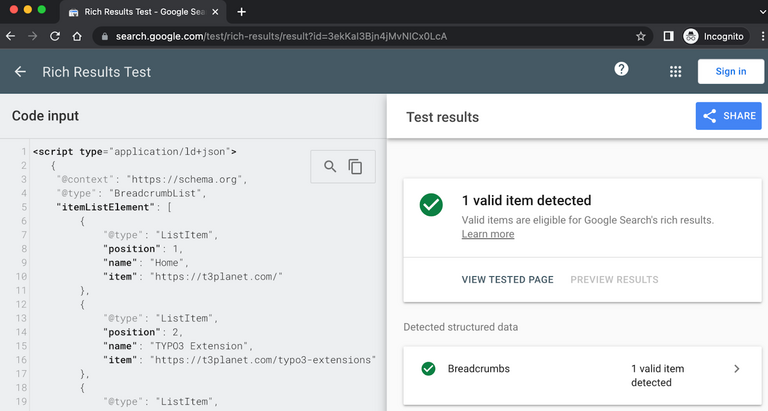Follow the Learn more link

488,234
